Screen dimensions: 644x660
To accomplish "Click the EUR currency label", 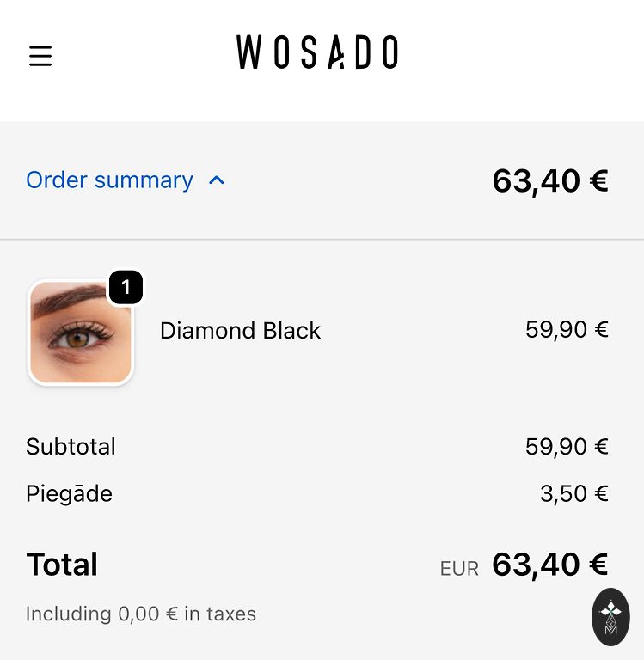I will click(459, 569).
